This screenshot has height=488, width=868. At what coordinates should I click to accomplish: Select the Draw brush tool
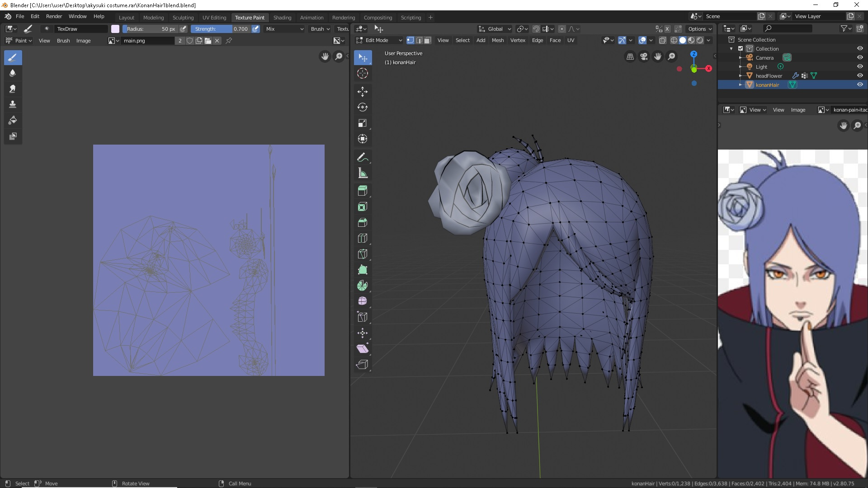(x=13, y=57)
